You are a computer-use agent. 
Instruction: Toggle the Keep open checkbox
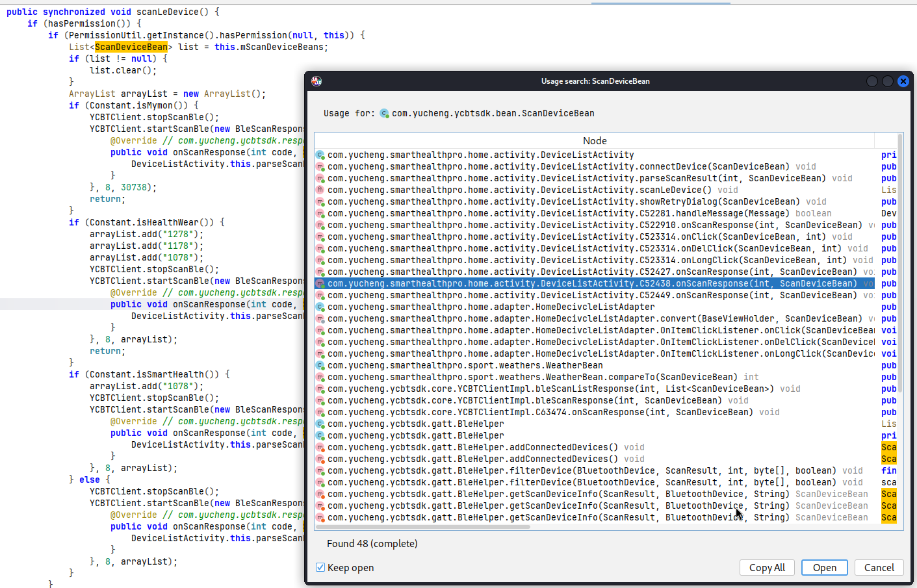coord(320,567)
